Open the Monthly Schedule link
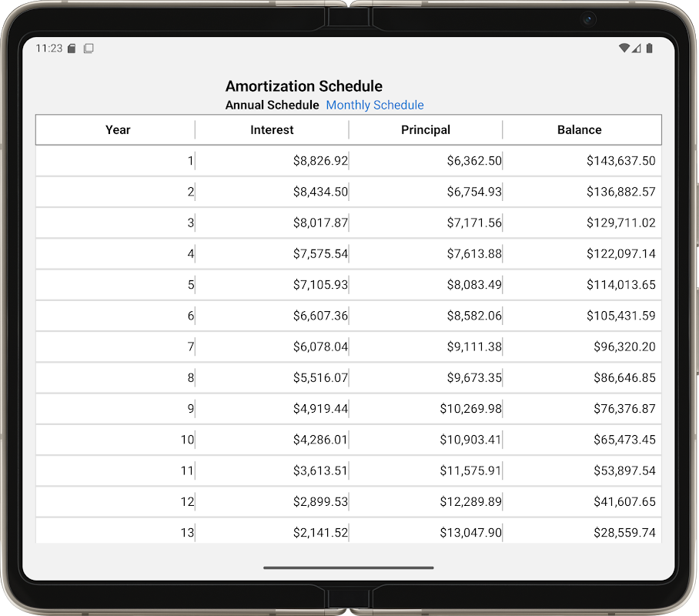699x616 pixels. pyautogui.click(x=374, y=105)
